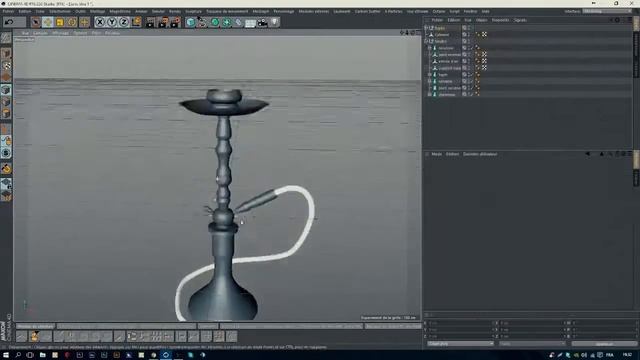Open the Windows Start menu
This screenshot has height=360, width=640.
pyautogui.click(x=6, y=355)
